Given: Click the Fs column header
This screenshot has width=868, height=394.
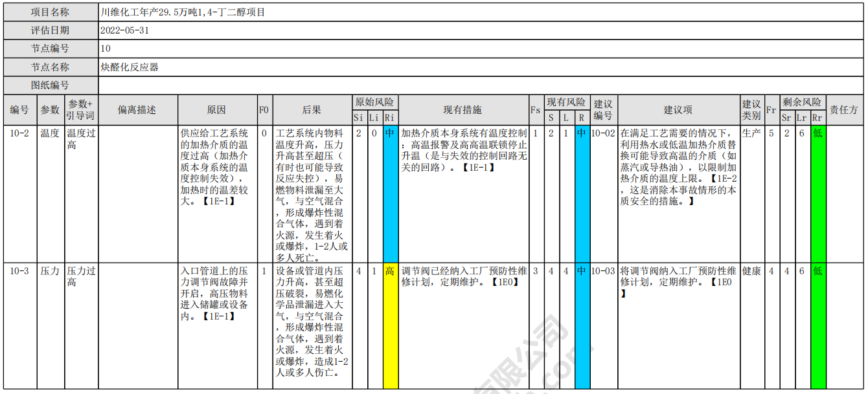Looking at the screenshot, I should tap(535, 110).
